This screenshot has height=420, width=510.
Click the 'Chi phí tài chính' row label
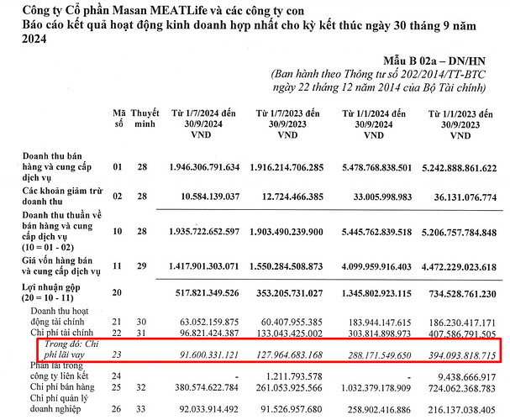[x=62, y=333]
